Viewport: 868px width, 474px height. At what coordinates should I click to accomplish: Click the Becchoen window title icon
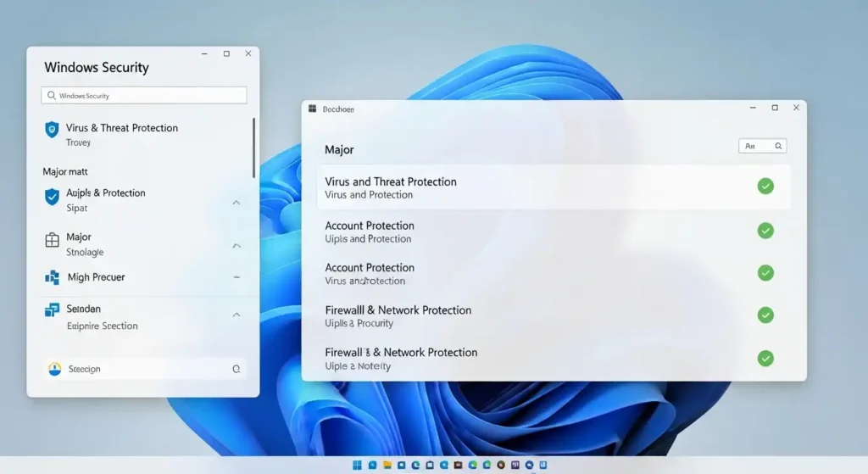click(312, 109)
